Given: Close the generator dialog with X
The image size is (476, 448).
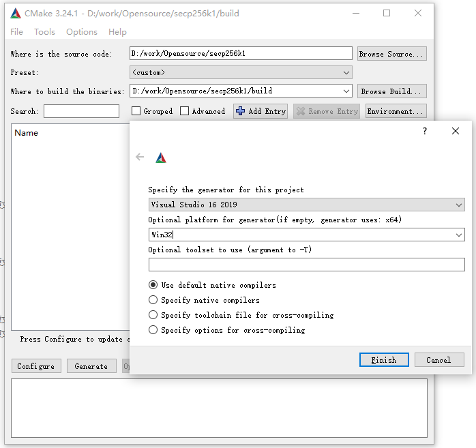Looking at the screenshot, I should coord(456,131).
